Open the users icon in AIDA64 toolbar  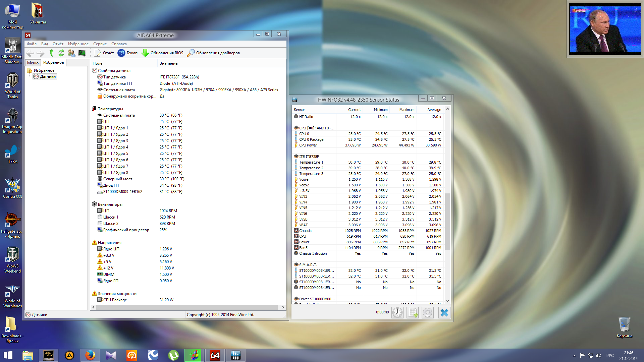click(x=71, y=53)
